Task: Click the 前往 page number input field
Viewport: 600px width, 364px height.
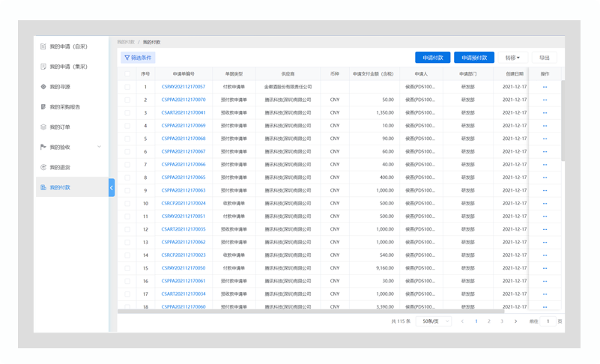Action: [548, 321]
